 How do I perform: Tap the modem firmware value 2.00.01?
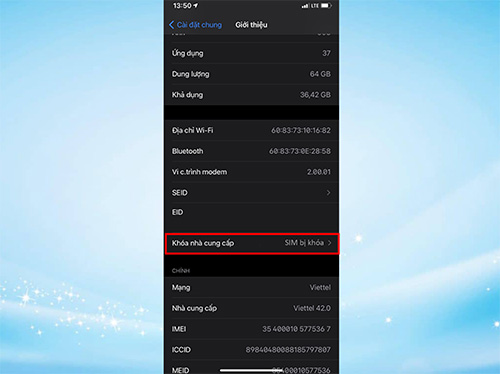coord(319,172)
